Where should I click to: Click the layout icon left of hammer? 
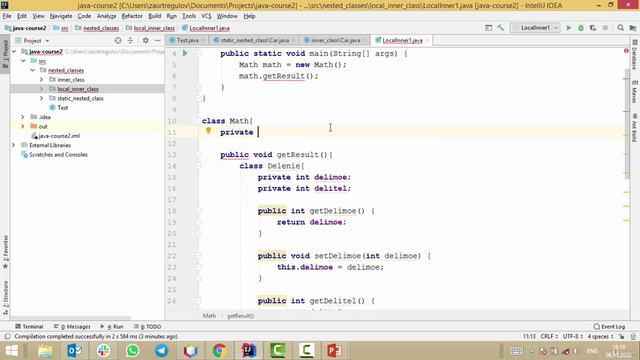489,28
